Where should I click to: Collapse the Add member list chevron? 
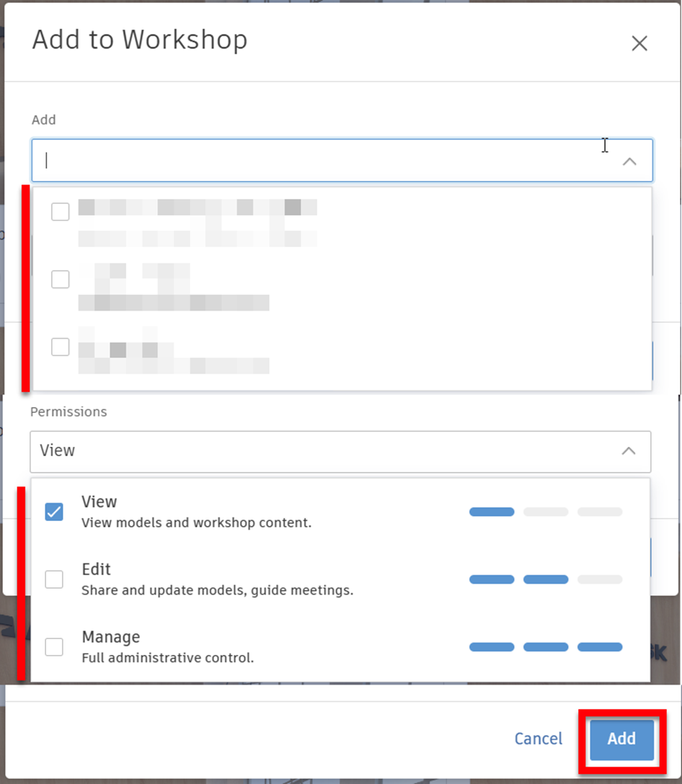point(629,161)
